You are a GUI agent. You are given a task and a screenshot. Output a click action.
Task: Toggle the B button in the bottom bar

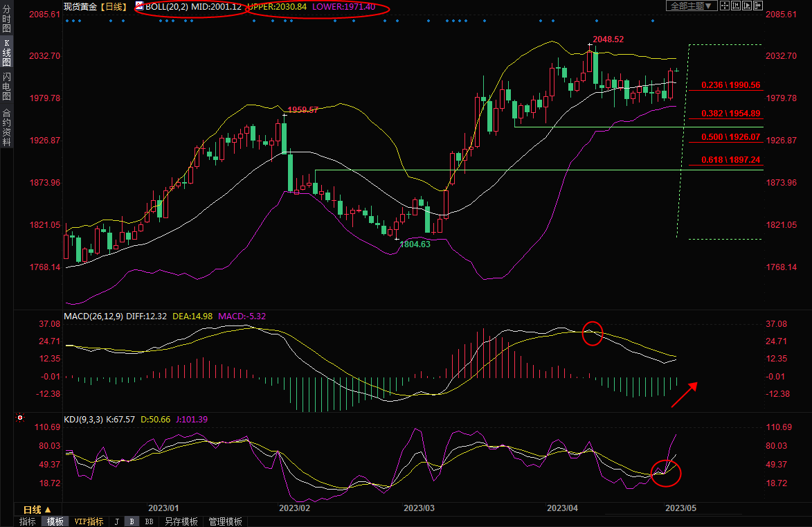(132, 521)
